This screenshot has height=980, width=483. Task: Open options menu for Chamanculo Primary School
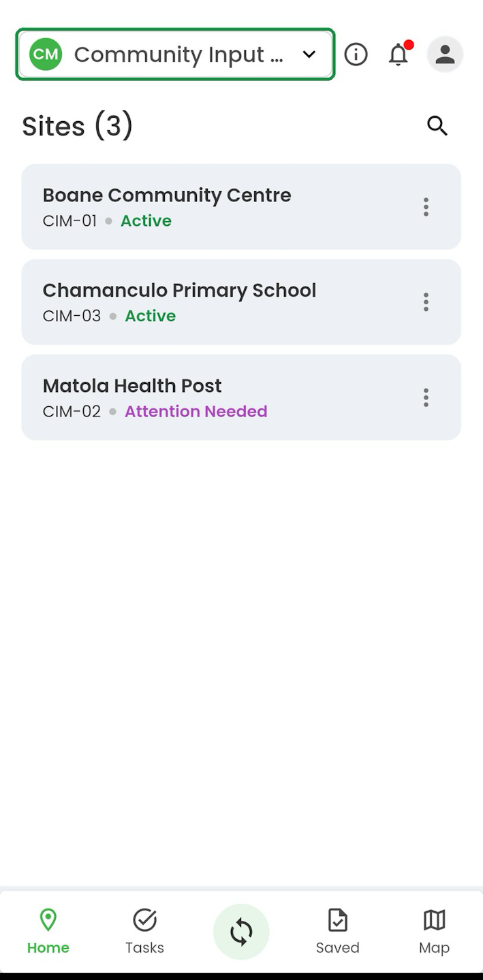426,302
